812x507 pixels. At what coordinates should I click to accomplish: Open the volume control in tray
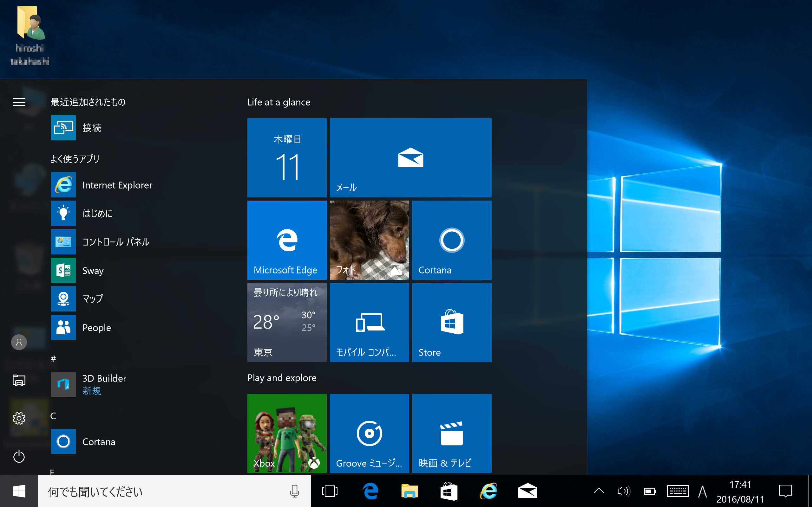(x=623, y=491)
